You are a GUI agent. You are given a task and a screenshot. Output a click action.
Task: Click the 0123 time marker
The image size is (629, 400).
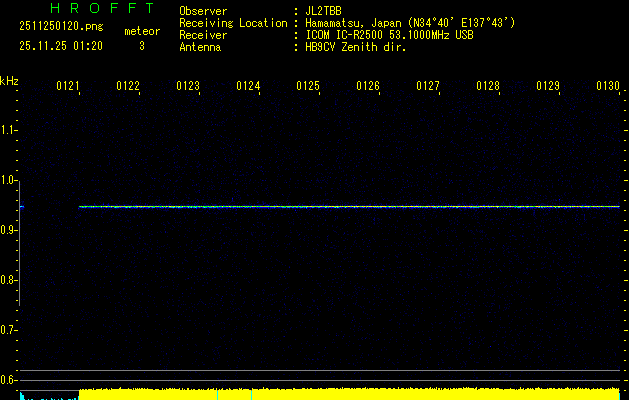[x=188, y=87]
